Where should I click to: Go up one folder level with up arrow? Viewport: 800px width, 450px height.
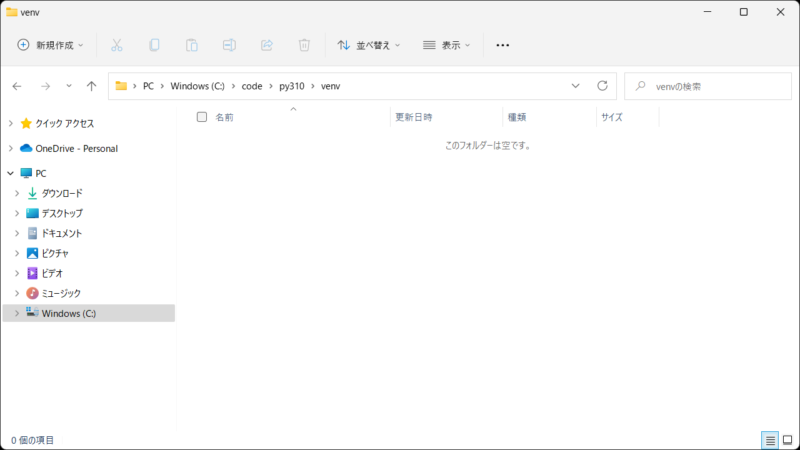coord(91,86)
